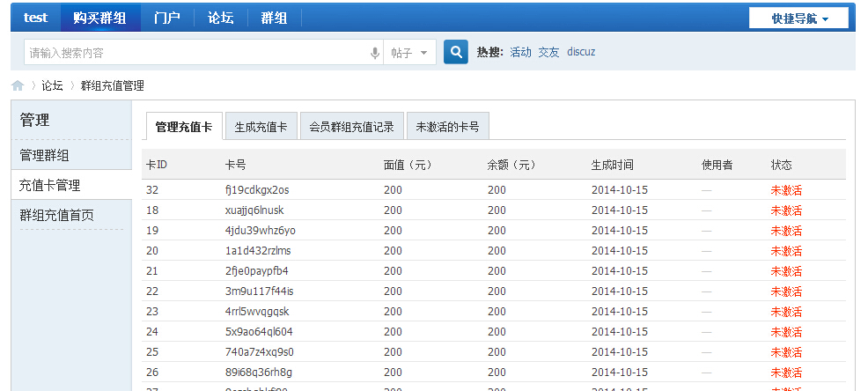Click 未激活 status for card 32
The width and height of the screenshot is (868, 391).
click(x=786, y=190)
